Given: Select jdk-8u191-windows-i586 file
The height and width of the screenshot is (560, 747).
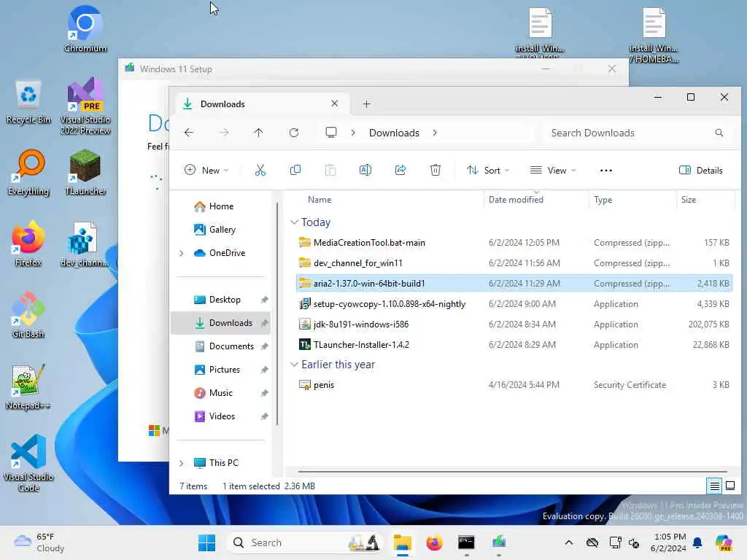Looking at the screenshot, I should pos(514,324).
